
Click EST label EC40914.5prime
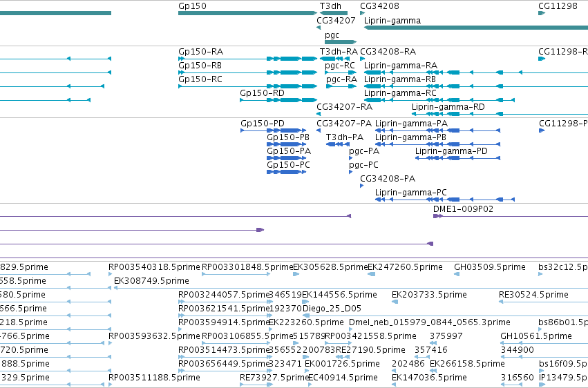point(343,378)
